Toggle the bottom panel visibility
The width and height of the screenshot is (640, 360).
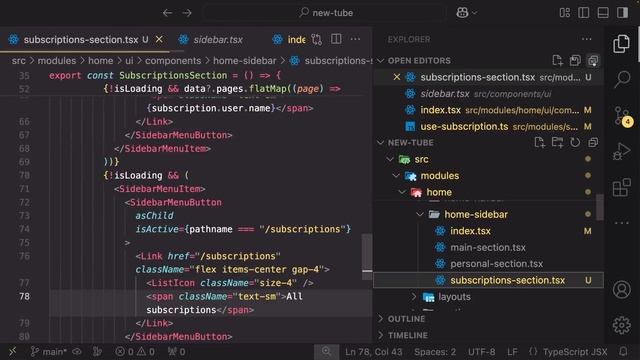pos(603,13)
